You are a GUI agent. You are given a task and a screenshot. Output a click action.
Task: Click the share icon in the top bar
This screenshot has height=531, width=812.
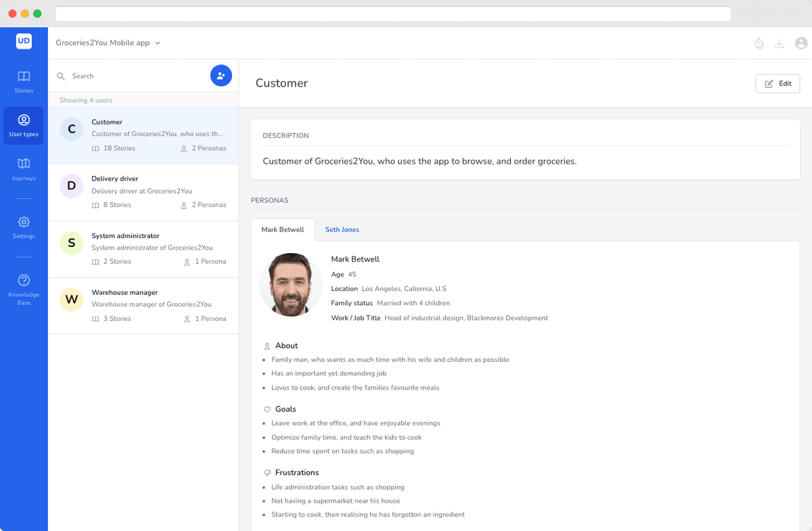[x=759, y=43]
